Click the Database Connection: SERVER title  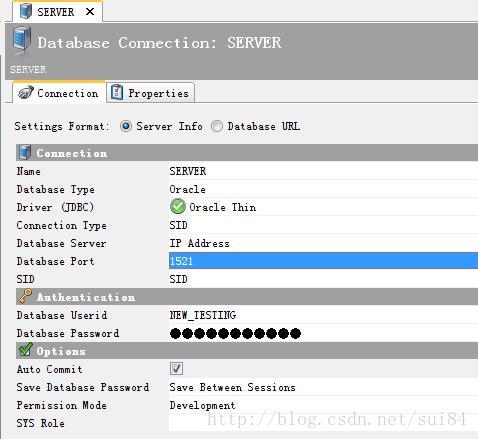(x=159, y=43)
